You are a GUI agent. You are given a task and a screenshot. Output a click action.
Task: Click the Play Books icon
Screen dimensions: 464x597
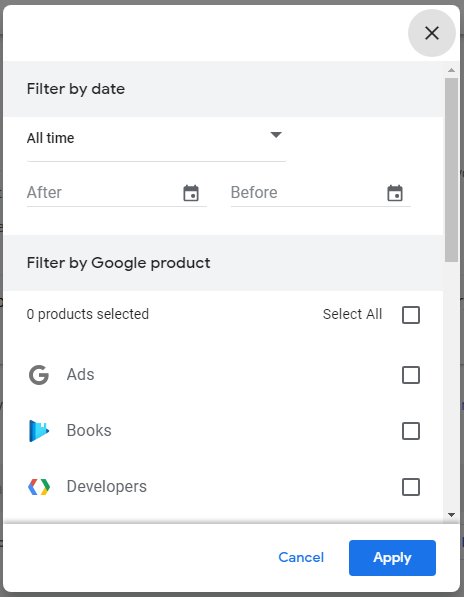pos(39,431)
